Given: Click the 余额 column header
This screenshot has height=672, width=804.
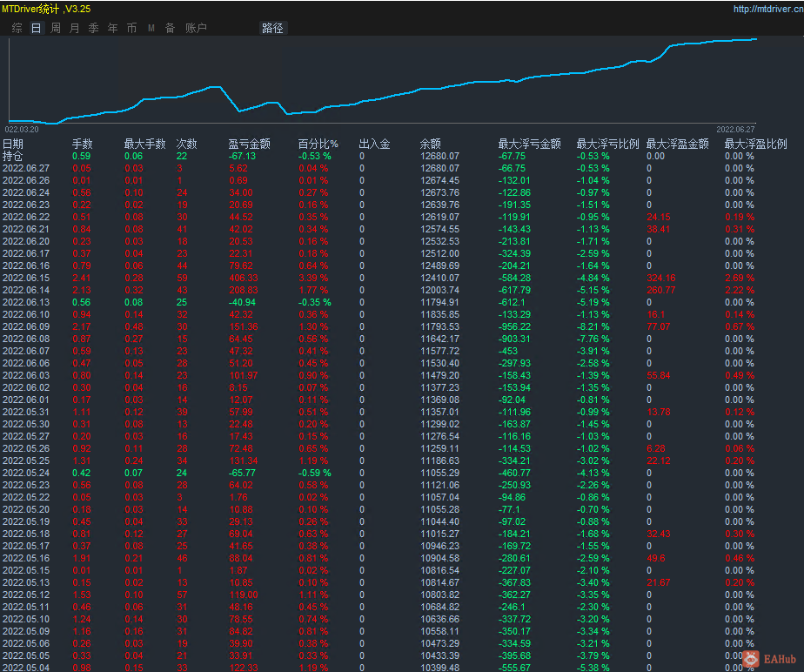Looking at the screenshot, I should pyautogui.click(x=431, y=144).
